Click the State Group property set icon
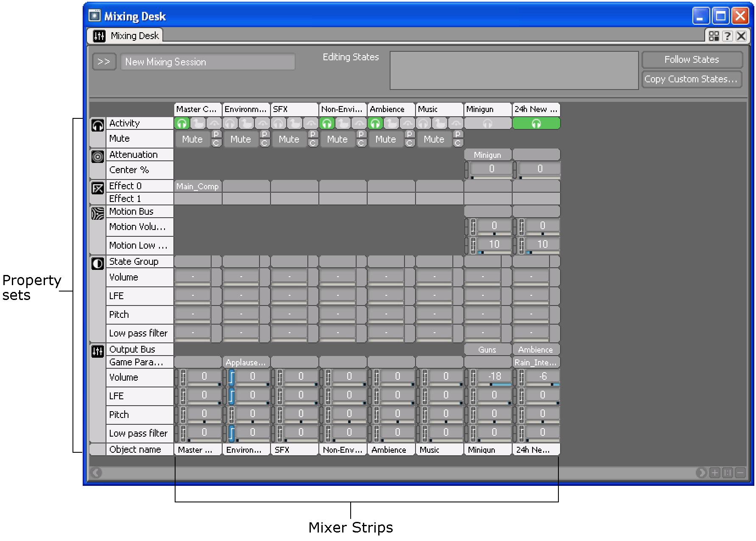Viewport: 756px width, 541px height. [98, 263]
